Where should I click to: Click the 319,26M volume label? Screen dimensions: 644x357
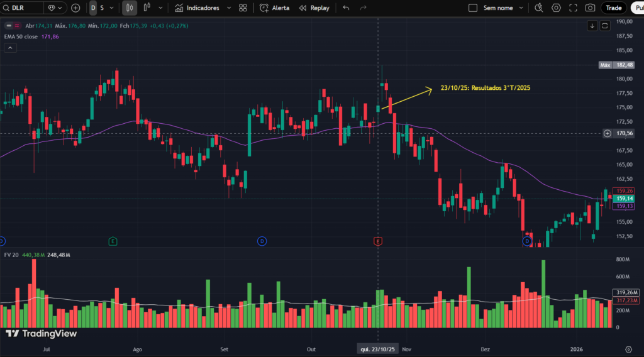(626, 292)
